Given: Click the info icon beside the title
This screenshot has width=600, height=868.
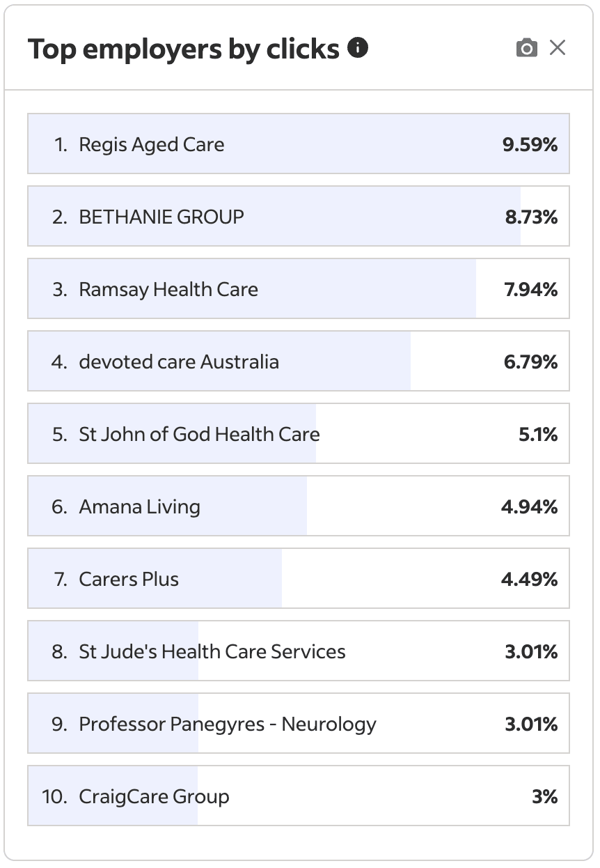Looking at the screenshot, I should point(358,48).
